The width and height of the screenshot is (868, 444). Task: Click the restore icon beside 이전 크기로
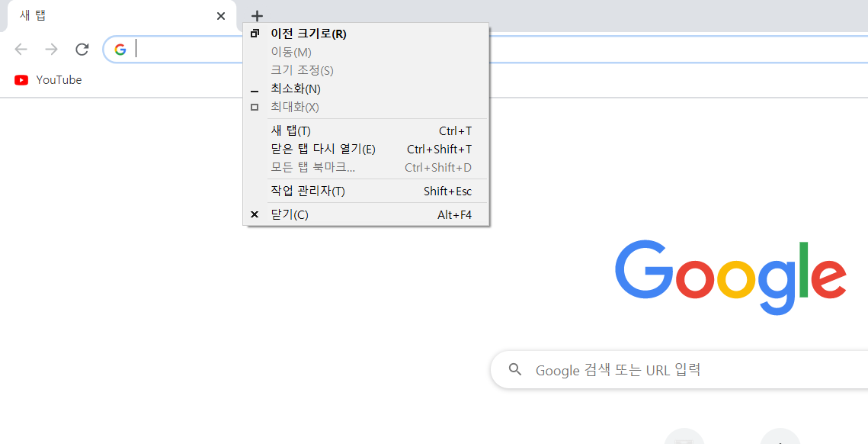coord(255,34)
